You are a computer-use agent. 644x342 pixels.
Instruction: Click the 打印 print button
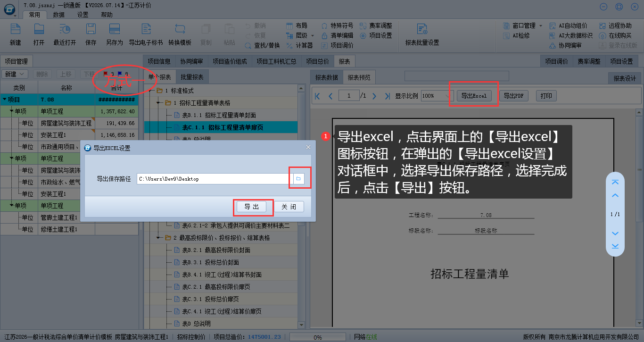click(546, 96)
